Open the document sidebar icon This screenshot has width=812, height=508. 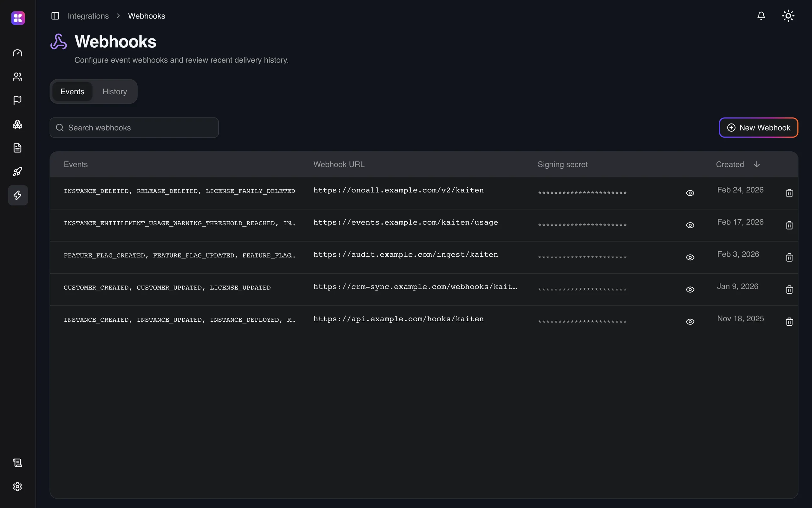tap(17, 148)
